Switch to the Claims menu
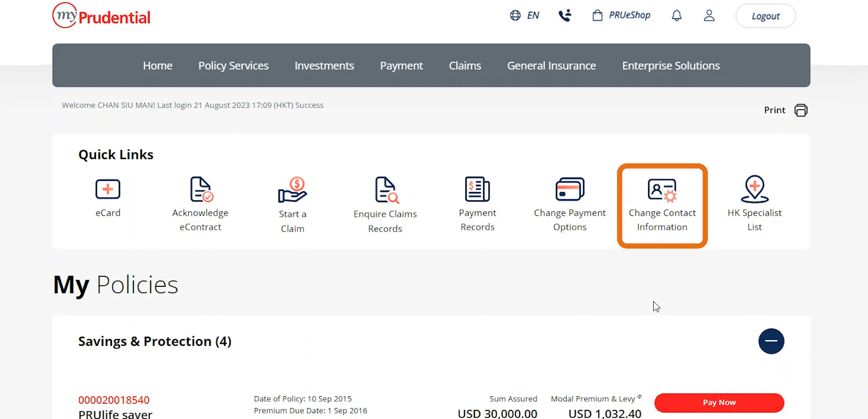The image size is (868, 419). click(465, 65)
